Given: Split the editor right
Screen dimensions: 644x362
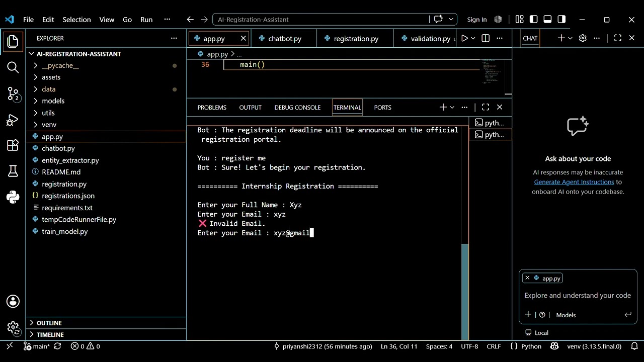Looking at the screenshot, I should (x=486, y=38).
